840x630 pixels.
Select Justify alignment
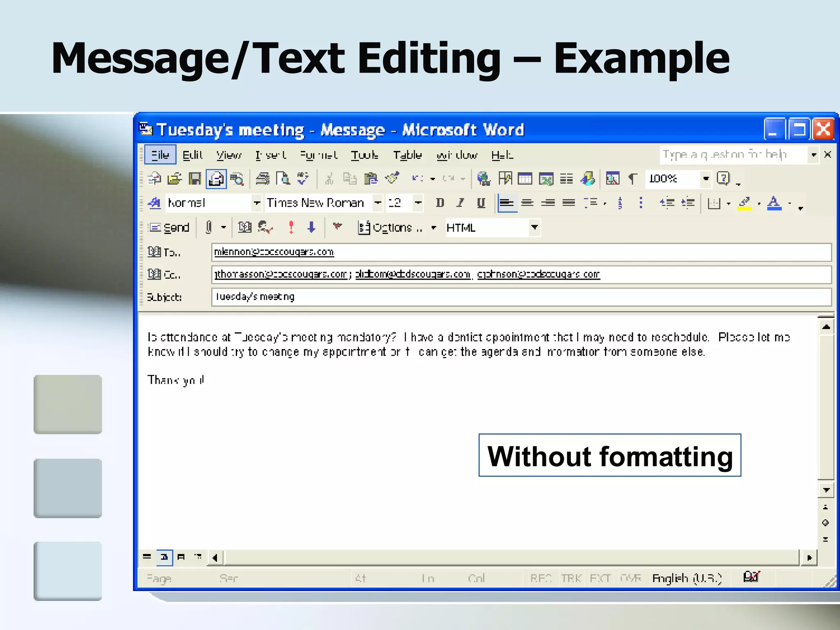pos(568,203)
